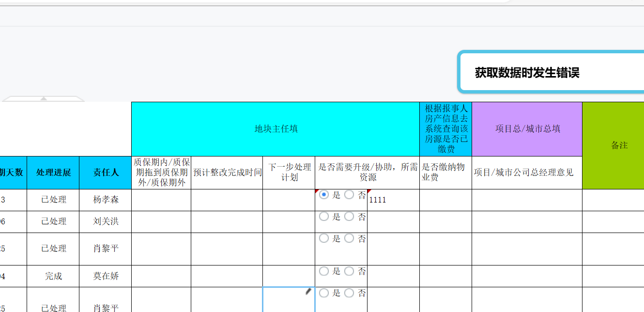This screenshot has height=312, width=644.
Task: Click the 下一步处理计划 column header
Action: click(x=289, y=172)
